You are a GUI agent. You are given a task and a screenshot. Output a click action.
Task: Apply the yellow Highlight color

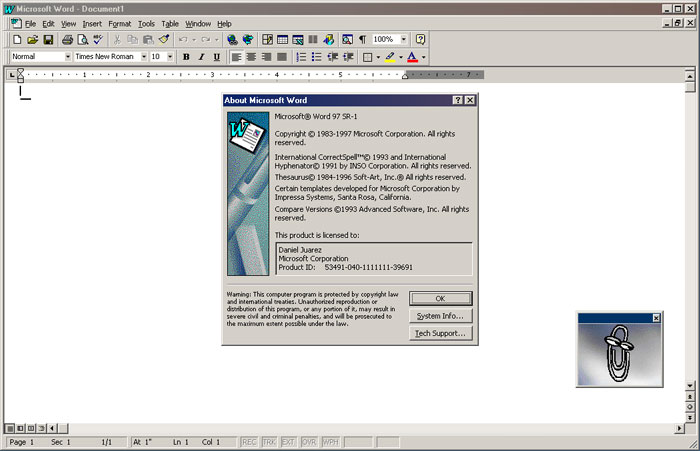click(x=390, y=57)
